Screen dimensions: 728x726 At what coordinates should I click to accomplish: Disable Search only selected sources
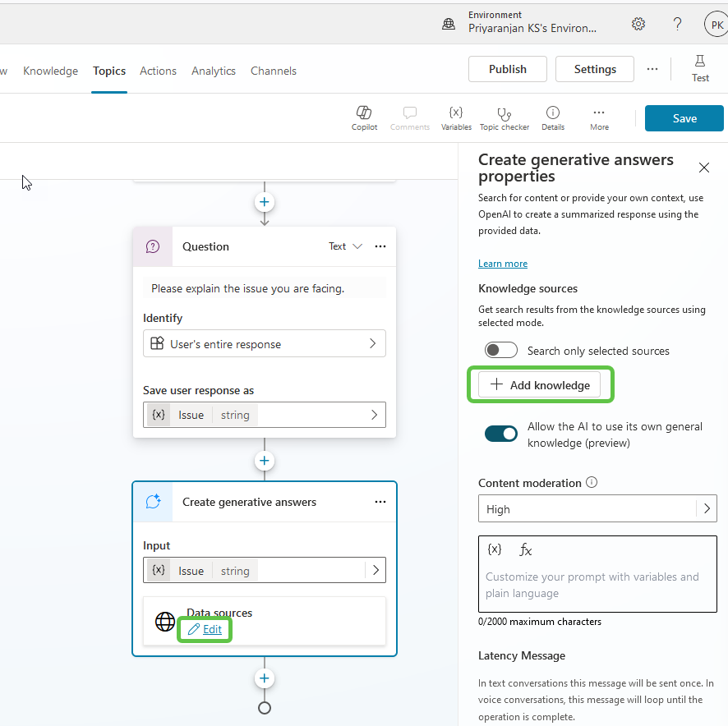click(x=501, y=349)
